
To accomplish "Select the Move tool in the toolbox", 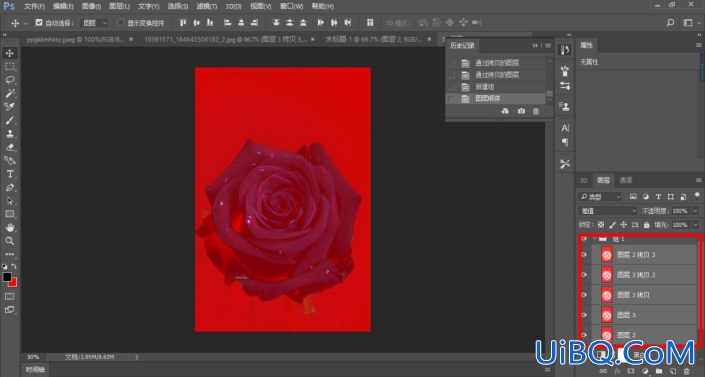I will click(9, 53).
